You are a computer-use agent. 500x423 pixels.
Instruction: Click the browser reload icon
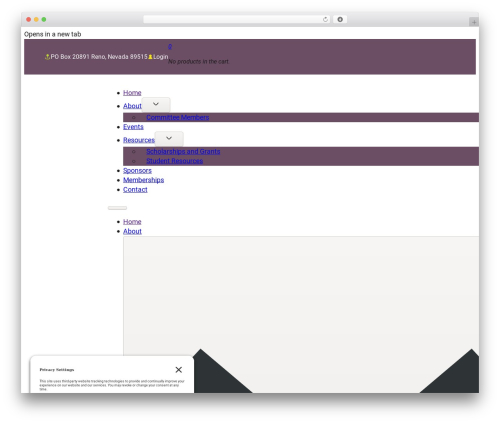325,20
